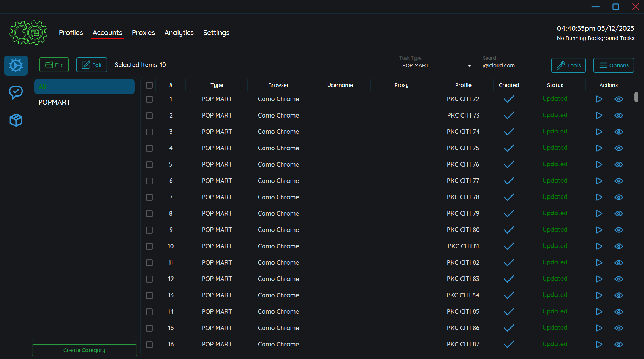The width and height of the screenshot is (644, 359).
Task: Play the PKC CITI 84 account
Action: coord(599,295)
